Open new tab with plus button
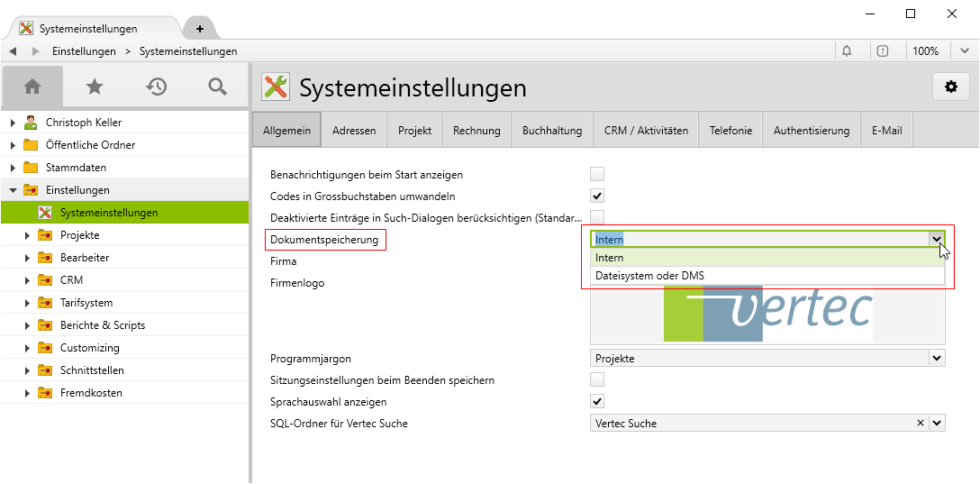The height and width of the screenshot is (484, 980). point(200,29)
